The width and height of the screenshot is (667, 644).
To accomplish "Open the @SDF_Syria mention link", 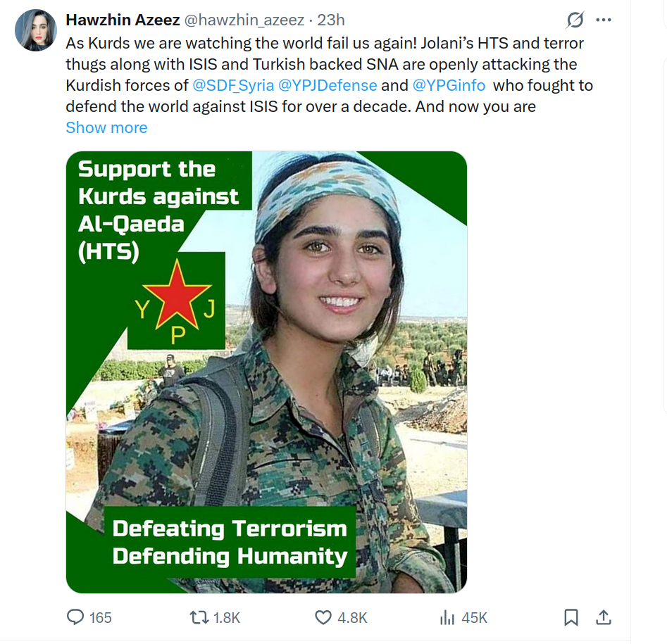I will (x=233, y=85).
